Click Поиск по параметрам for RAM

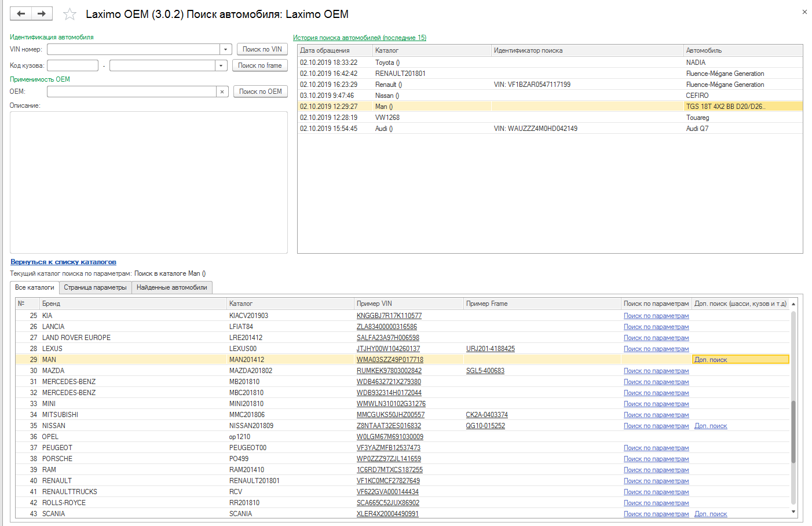656,470
